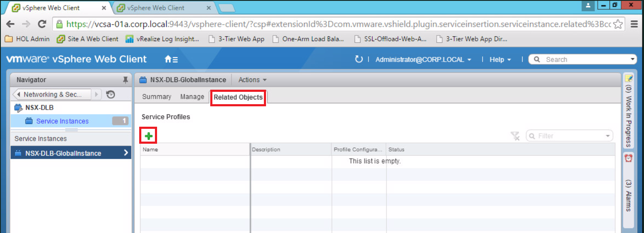This screenshot has height=233, width=644.
Task: Sort by the Status column header
Action: click(x=501, y=149)
